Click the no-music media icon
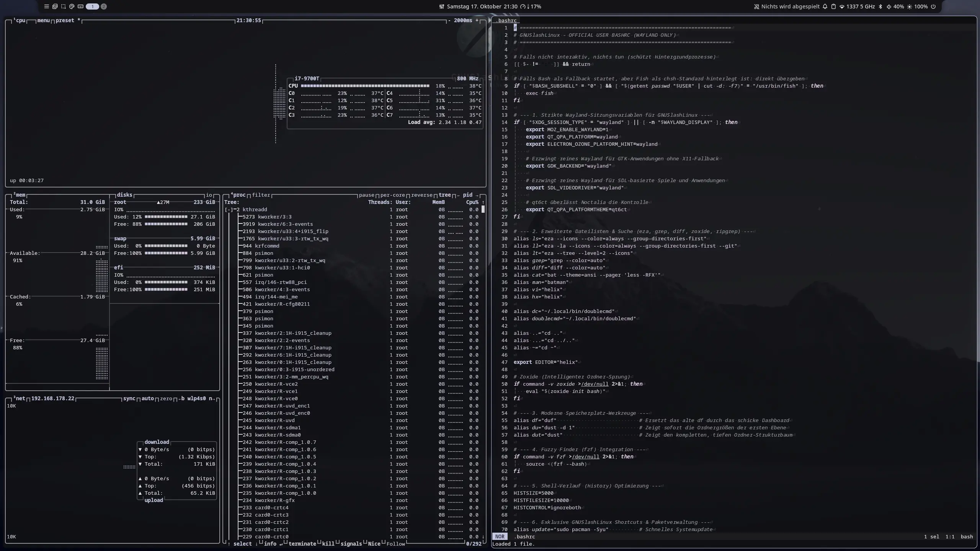980x551 pixels. [x=756, y=7]
